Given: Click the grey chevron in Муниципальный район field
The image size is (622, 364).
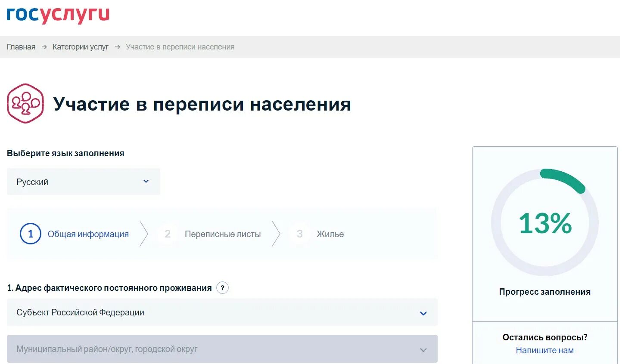Looking at the screenshot, I should click(x=423, y=350).
